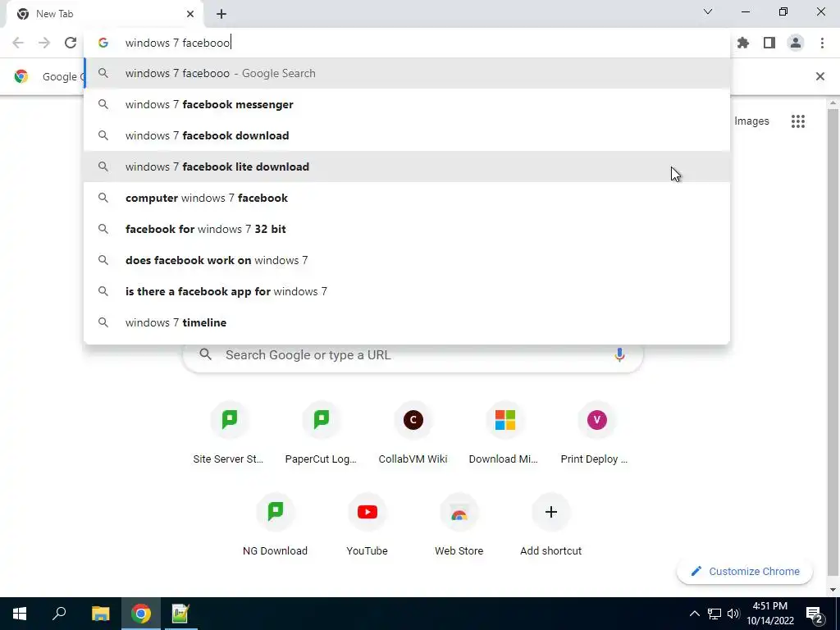The width and height of the screenshot is (840, 630).
Task: Click the Chrome taskbar icon
Action: point(140,614)
